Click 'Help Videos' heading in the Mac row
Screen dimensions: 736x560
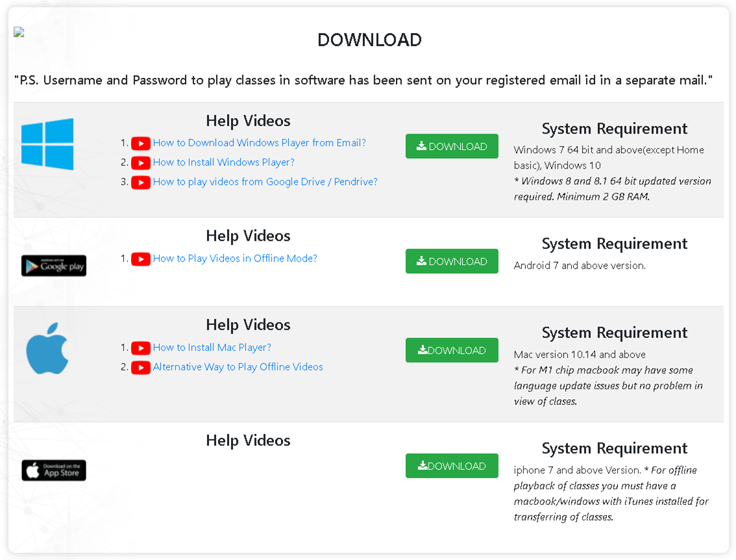[x=249, y=325]
